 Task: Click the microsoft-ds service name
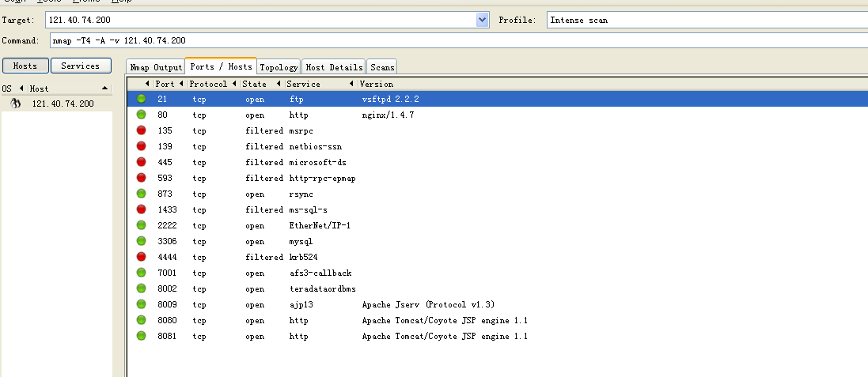coord(318,163)
